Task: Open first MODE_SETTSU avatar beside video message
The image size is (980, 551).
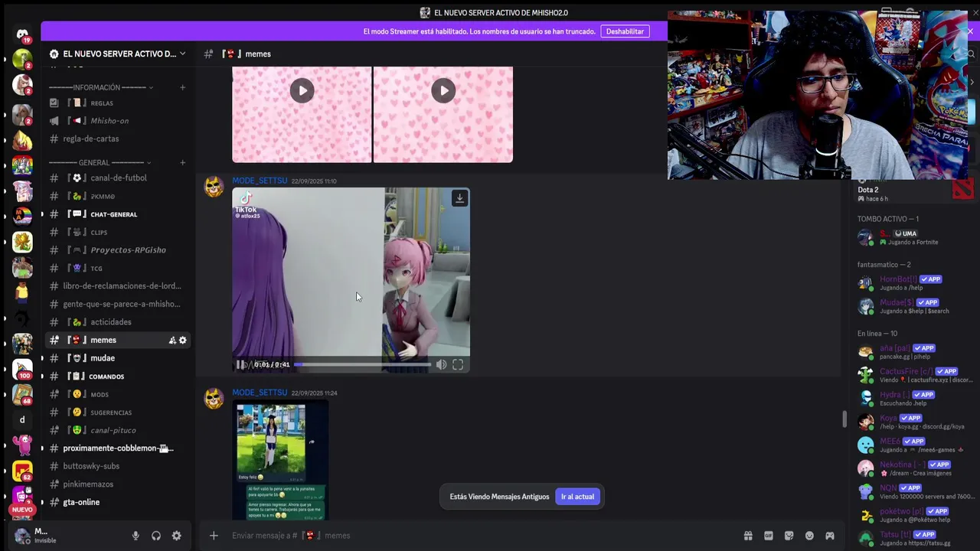Action: [214, 187]
